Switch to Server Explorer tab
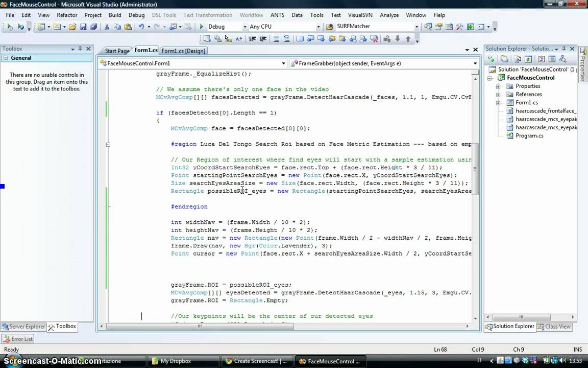Viewport: 588px width, 368px height. tap(23, 326)
